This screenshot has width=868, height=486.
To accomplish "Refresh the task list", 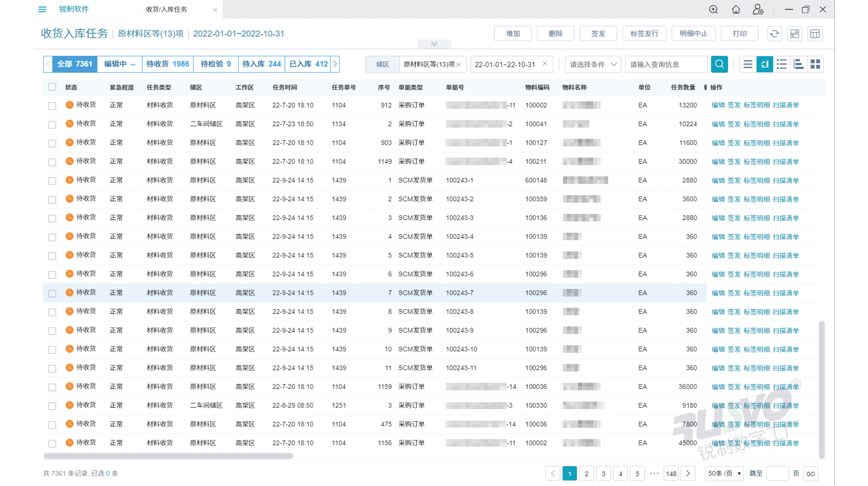I will coord(774,34).
